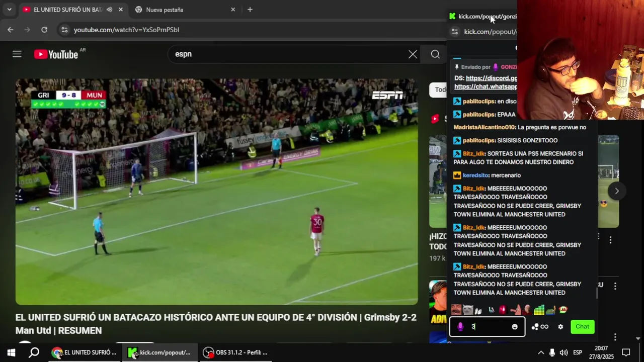Open the Shorts section icon in sidebar
This screenshot has width=644, height=362.
pyautogui.click(x=435, y=119)
